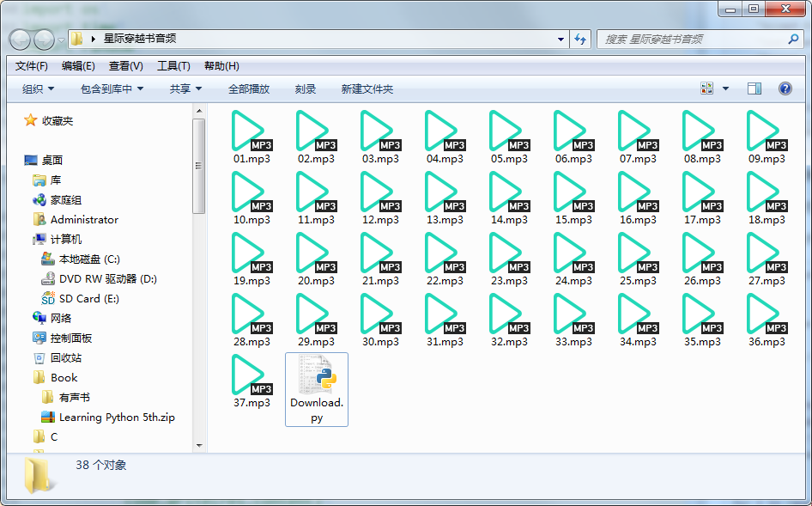Image resolution: width=812 pixels, height=506 pixels.
Task: Go forward with the Forward arrow button
Action: point(44,40)
